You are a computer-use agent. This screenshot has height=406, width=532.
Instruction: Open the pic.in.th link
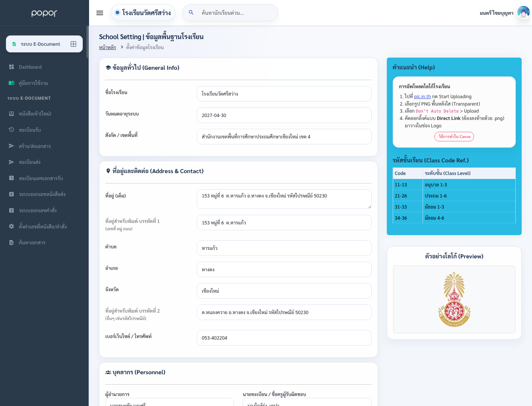click(x=422, y=97)
